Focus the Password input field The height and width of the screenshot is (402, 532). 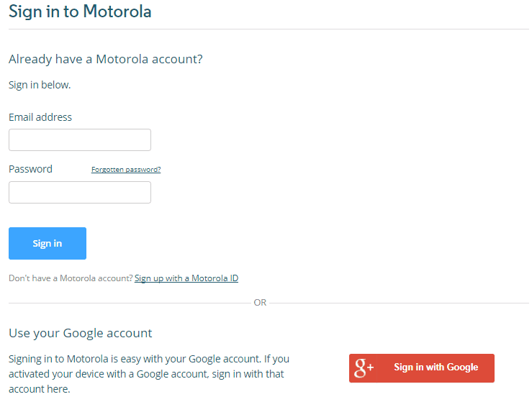[80, 192]
